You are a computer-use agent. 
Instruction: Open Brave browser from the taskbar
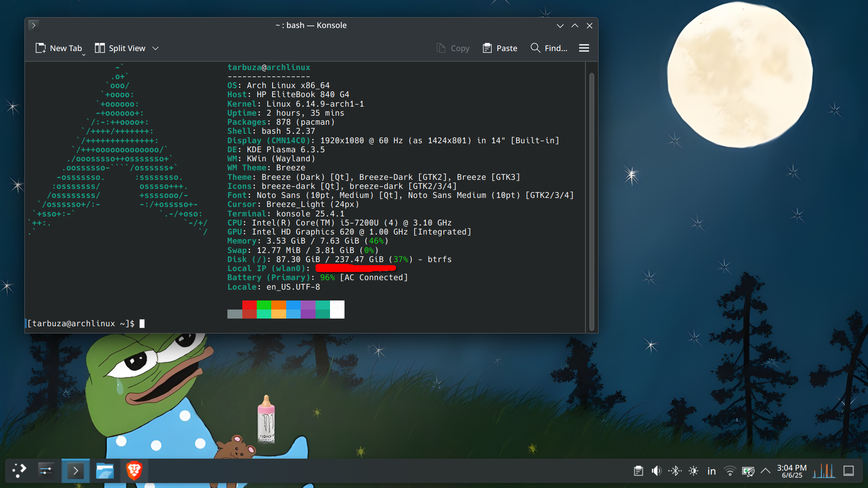coord(134,471)
